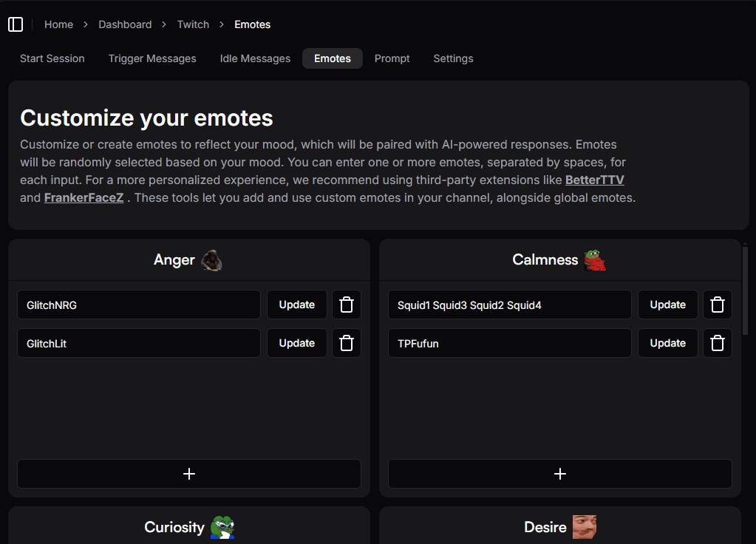Click the Desire heading text
Screen dimensions: 756x544
545,527
